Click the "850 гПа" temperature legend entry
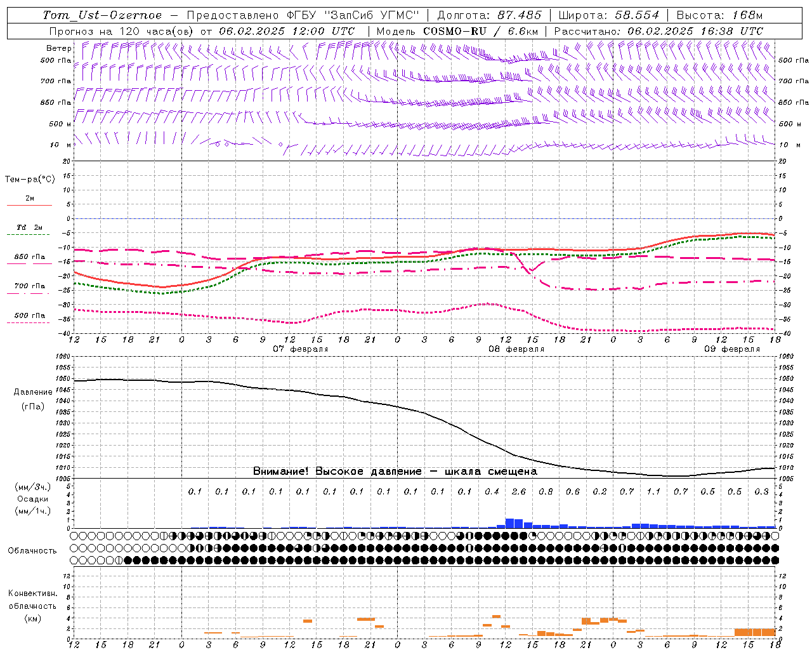The width and height of the screenshot is (812, 650). pyautogui.click(x=29, y=257)
